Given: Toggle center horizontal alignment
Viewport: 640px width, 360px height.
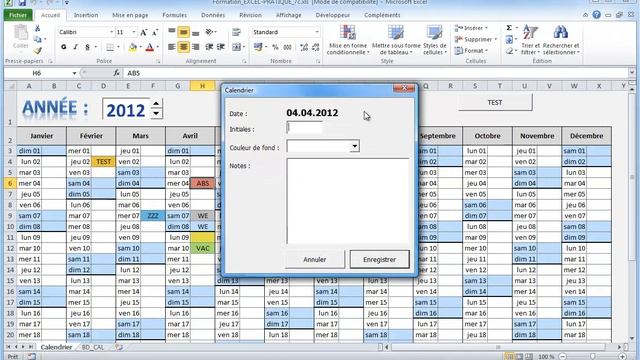Looking at the screenshot, I should coord(184,47).
